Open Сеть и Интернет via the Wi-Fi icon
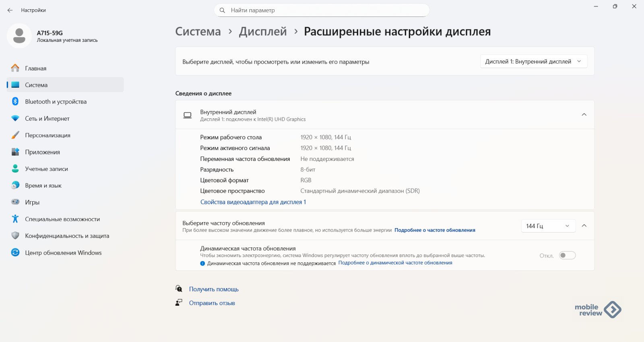644x342 pixels. [15, 118]
